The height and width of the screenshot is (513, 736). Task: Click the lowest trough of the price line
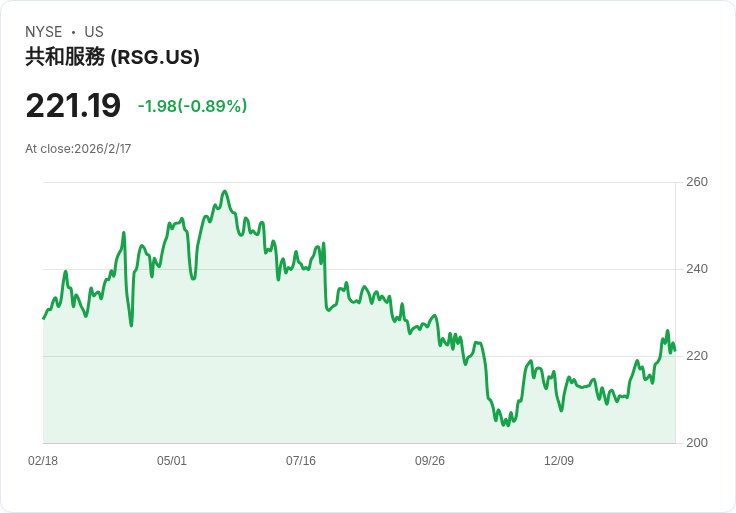click(x=505, y=426)
